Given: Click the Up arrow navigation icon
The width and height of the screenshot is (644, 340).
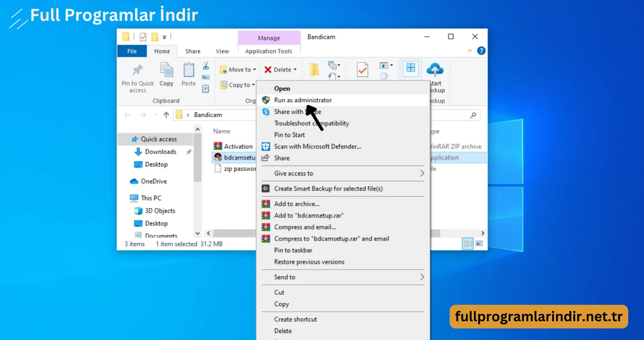Looking at the screenshot, I should (166, 115).
